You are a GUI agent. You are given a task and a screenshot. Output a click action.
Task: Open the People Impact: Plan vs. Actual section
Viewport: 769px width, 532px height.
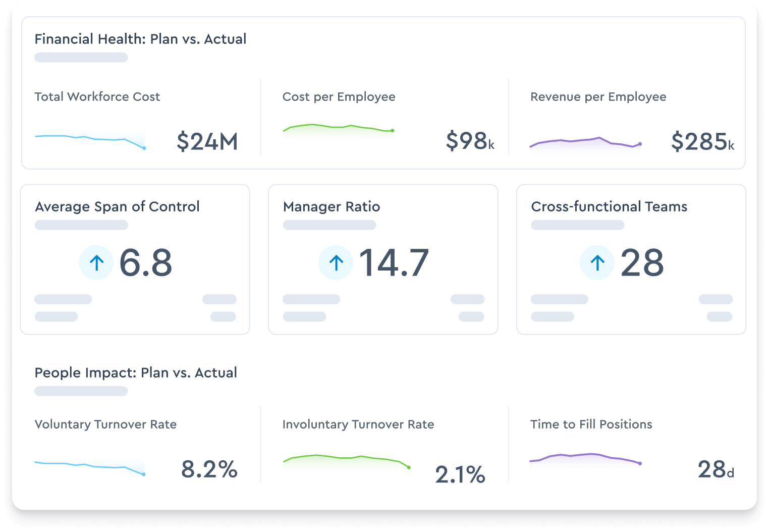coord(135,373)
